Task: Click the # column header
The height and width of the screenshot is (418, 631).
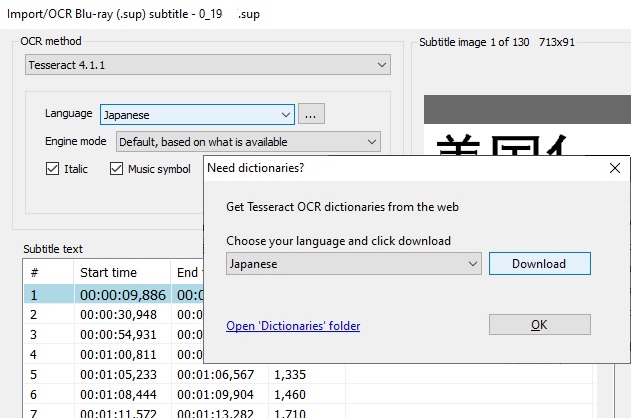Action: point(47,273)
